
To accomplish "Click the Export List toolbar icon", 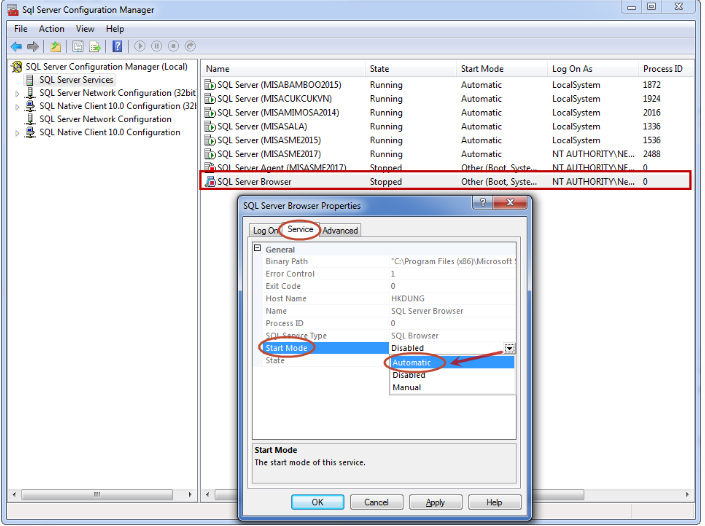I will [x=95, y=46].
